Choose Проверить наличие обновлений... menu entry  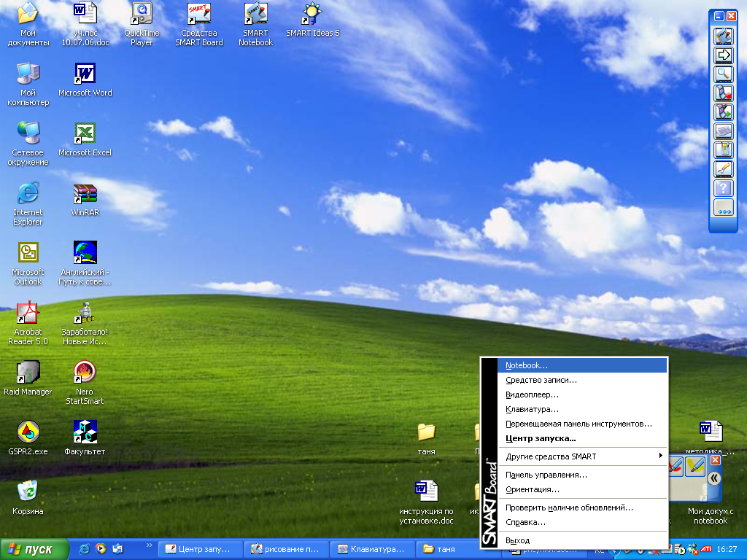tap(582, 507)
